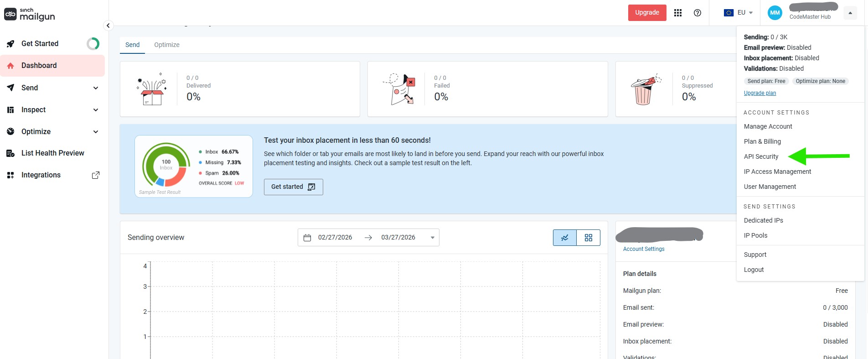The height and width of the screenshot is (359, 868).
Task: Switch to the Optimize tab
Action: [x=167, y=45]
